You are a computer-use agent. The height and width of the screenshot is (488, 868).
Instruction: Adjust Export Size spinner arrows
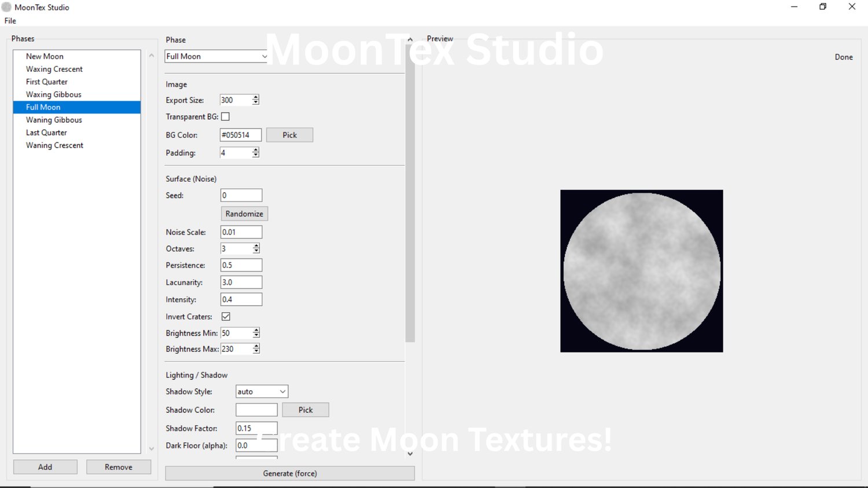pyautogui.click(x=256, y=100)
